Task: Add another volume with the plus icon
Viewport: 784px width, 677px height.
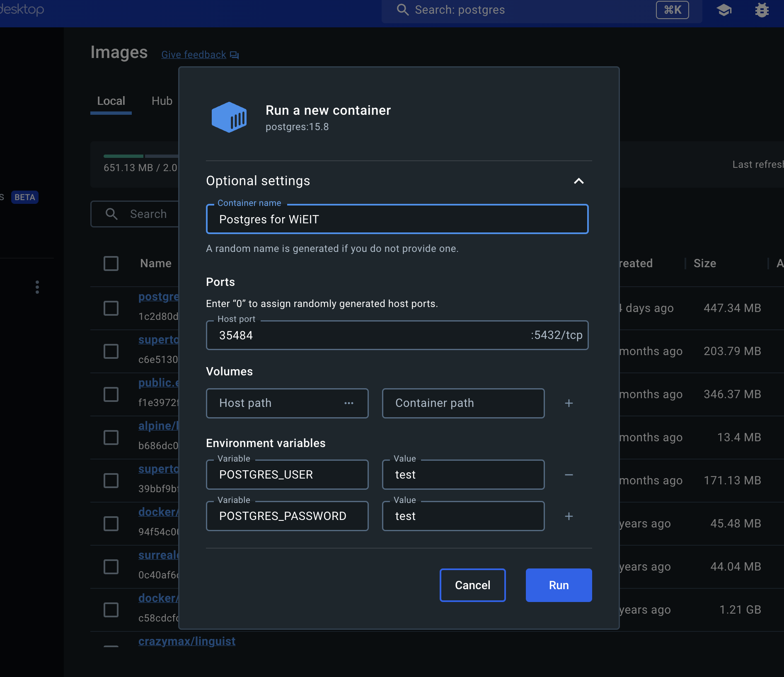Action: click(x=569, y=403)
